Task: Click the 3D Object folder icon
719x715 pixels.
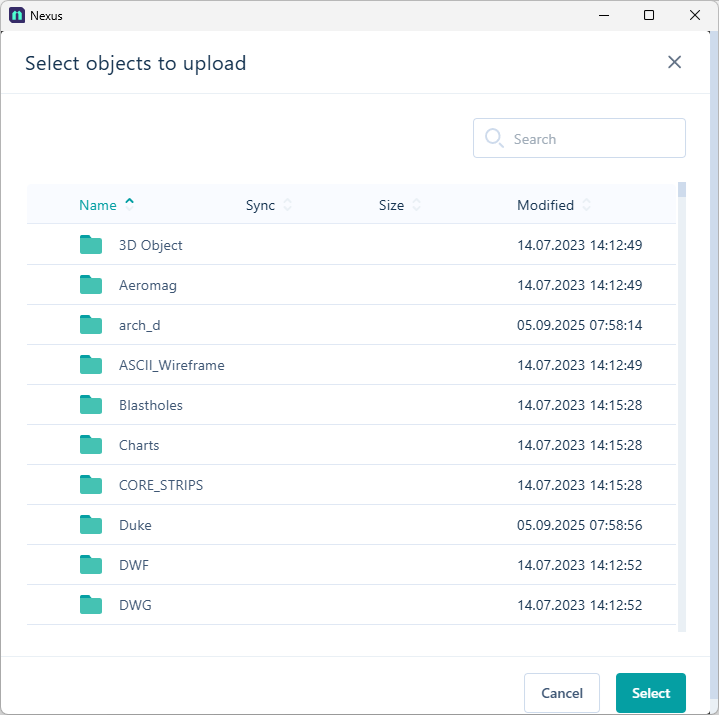Action: click(x=91, y=245)
